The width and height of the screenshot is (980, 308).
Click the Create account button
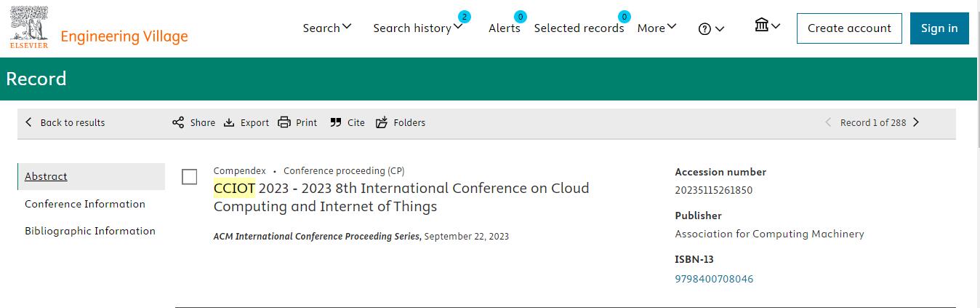click(x=849, y=28)
